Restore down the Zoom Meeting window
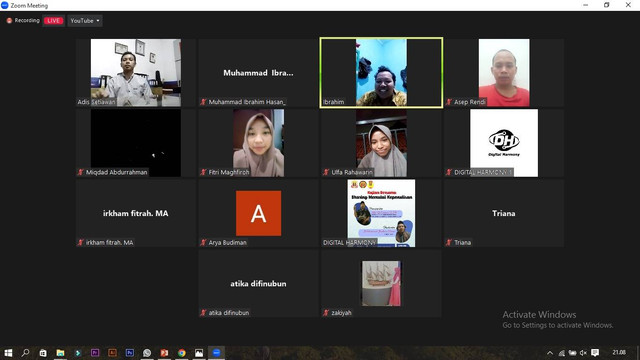 coord(607,5)
